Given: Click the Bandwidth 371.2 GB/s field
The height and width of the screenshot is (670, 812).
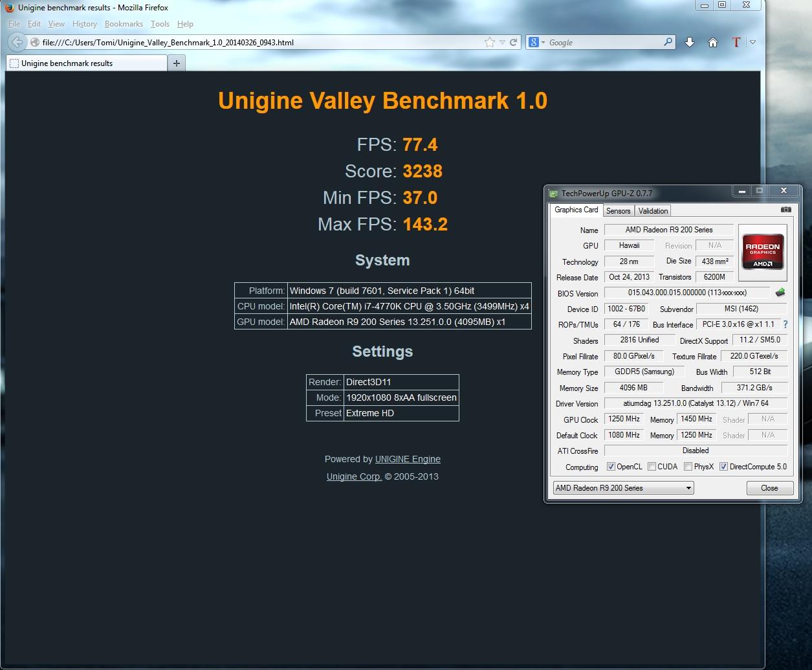Looking at the screenshot, I should pyautogui.click(x=754, y=388).
